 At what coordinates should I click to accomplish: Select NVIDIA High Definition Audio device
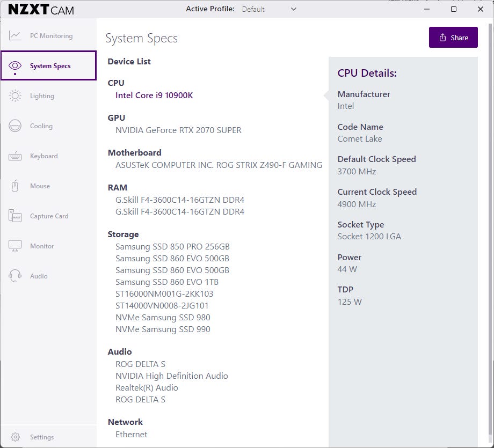click(x=171, y=376)
